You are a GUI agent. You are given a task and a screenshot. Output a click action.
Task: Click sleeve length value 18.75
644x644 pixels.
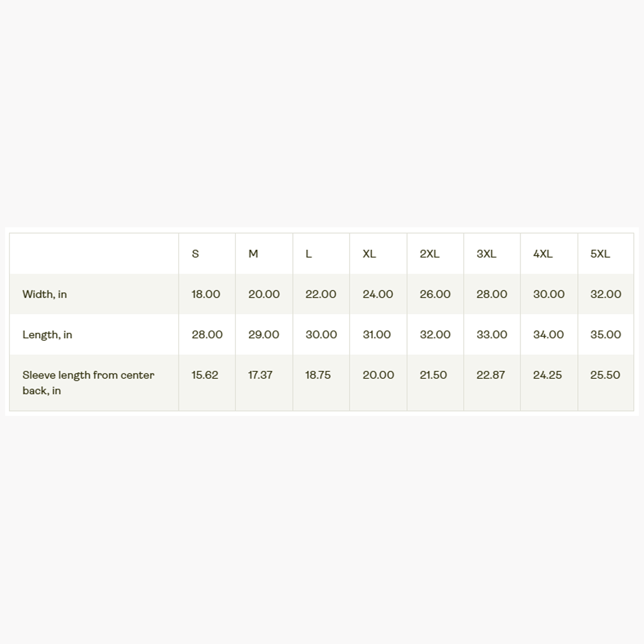[x=318, y=375]
